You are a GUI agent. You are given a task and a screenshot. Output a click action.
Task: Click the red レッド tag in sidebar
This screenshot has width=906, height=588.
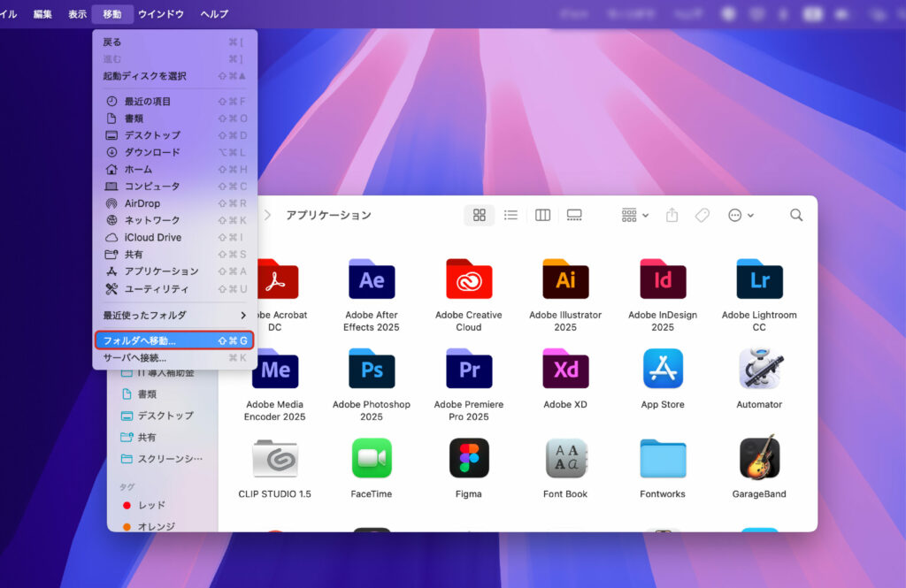[x=150, y=505]
